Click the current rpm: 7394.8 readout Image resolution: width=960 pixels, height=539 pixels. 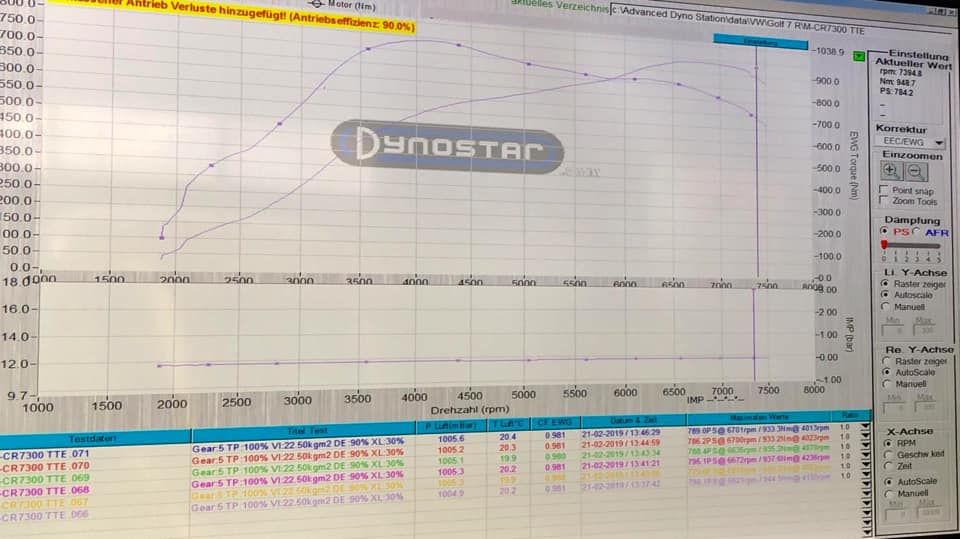(901, 72)
